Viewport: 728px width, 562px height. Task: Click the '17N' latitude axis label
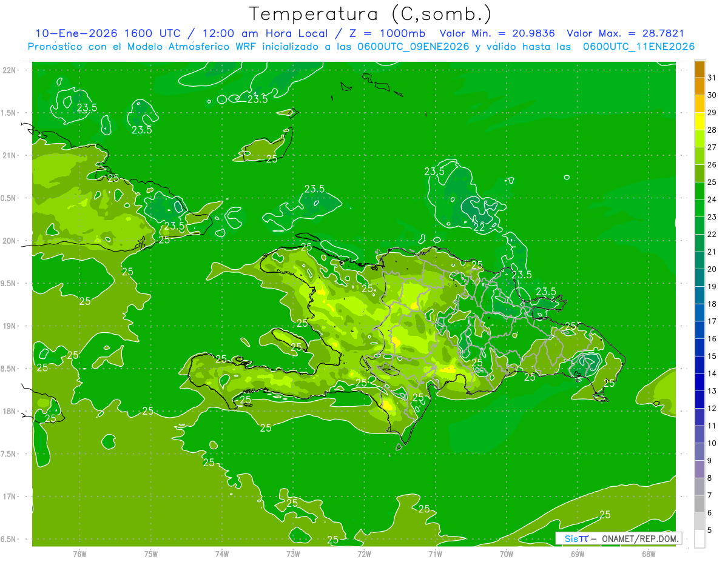pyautogui.click(x=9, y=497)
